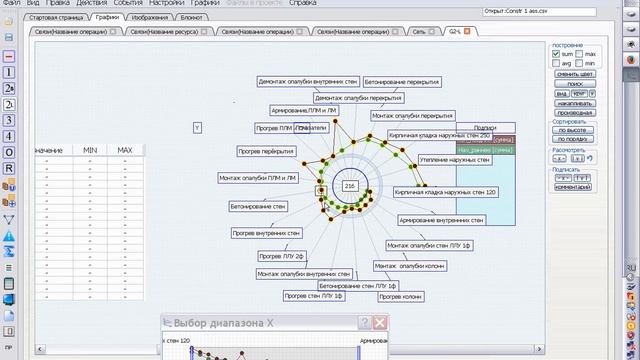Open the Файл menu
The height and width of the screenshot is (360, 640).
click(x=12, y=3)
